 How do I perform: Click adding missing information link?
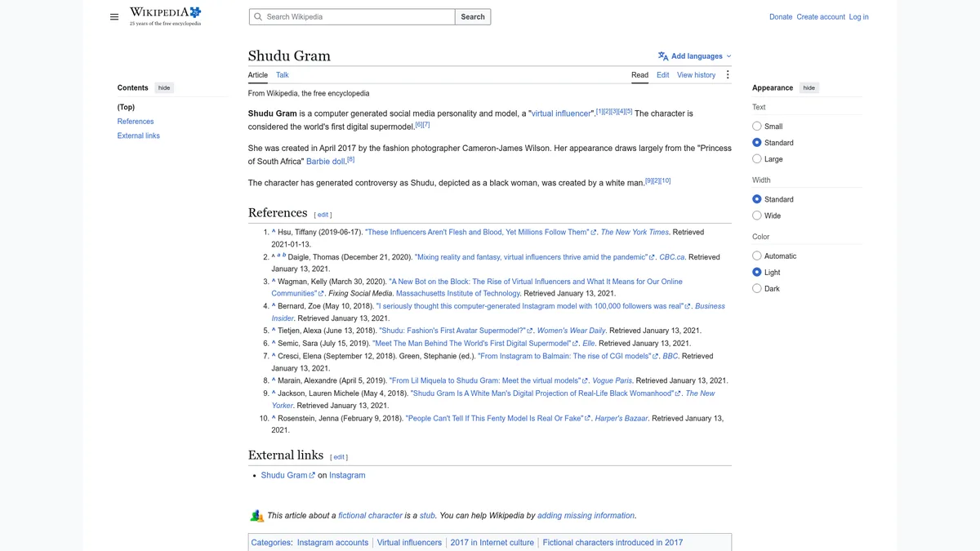[x=586, y=516]
